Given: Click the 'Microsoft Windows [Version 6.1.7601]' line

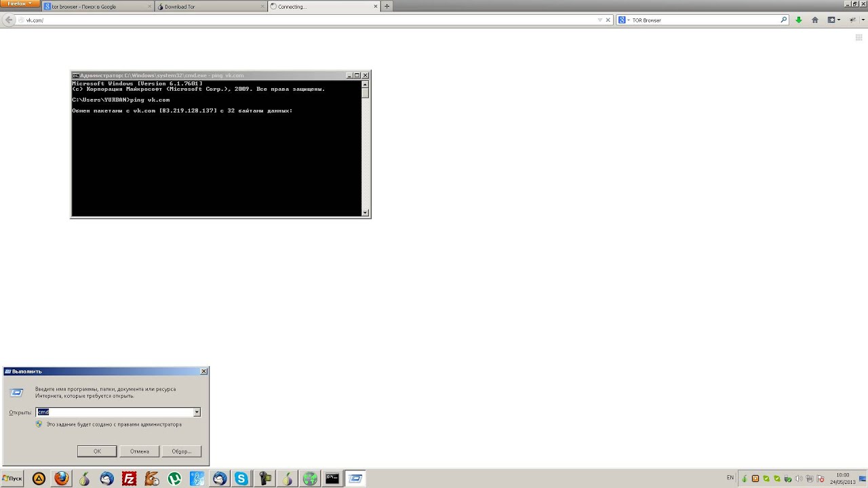Looking at the screenshot, I should coord(137,83).
